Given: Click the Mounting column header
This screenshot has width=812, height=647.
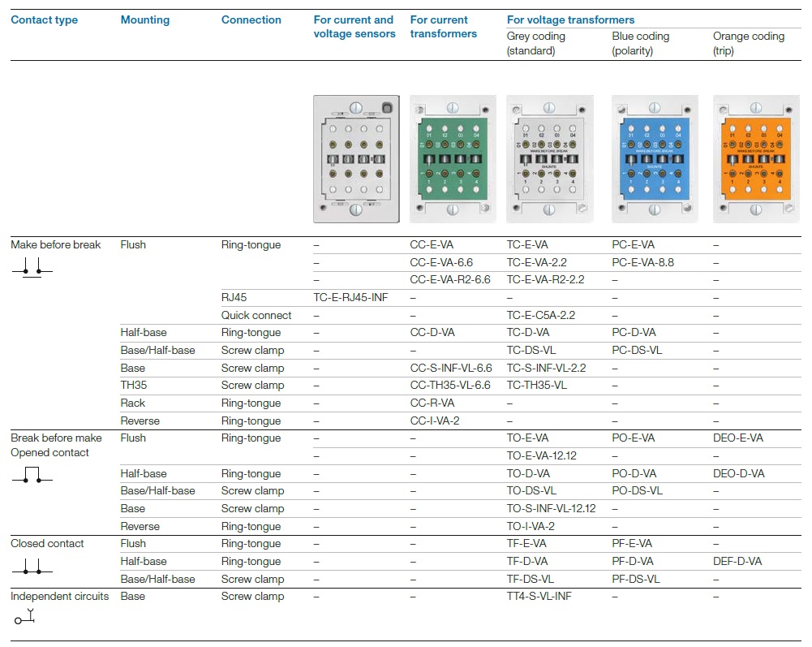Looking at the screenshot, I should (x=145, y=20).
